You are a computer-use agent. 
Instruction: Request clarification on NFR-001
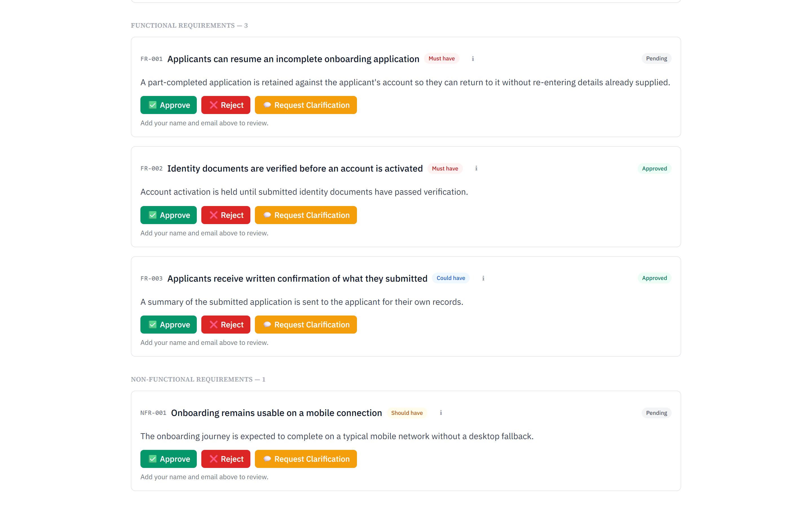click(306, 459)
